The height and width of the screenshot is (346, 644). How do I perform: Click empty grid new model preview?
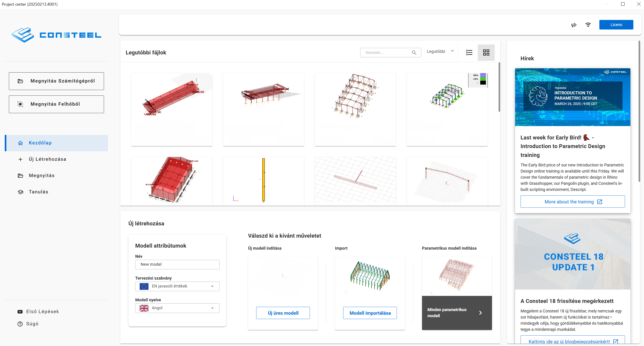pyautogui.click(x=283, y=276)
